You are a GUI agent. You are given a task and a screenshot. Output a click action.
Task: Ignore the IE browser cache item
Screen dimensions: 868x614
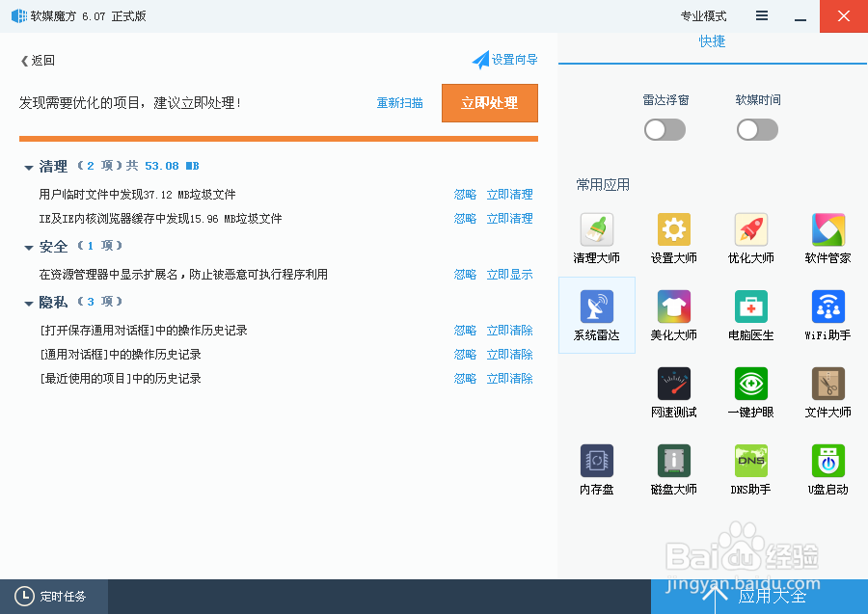pos(465,219)
